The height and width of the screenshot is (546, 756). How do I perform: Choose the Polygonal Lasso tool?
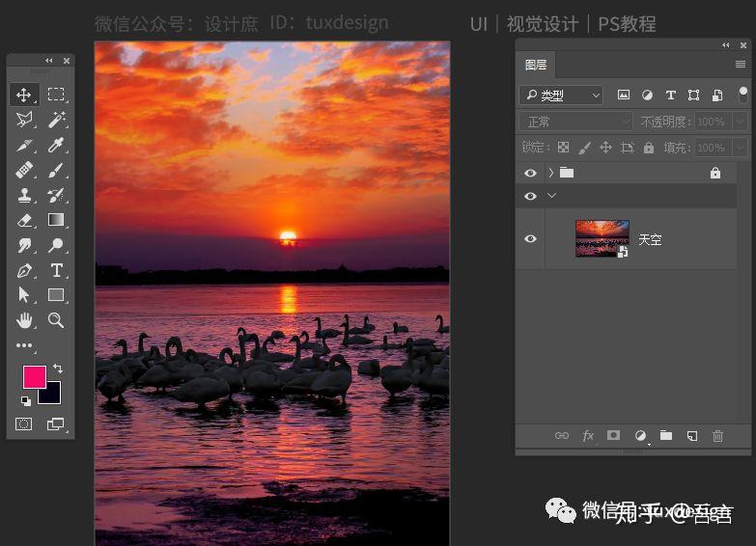coord(24,119)
